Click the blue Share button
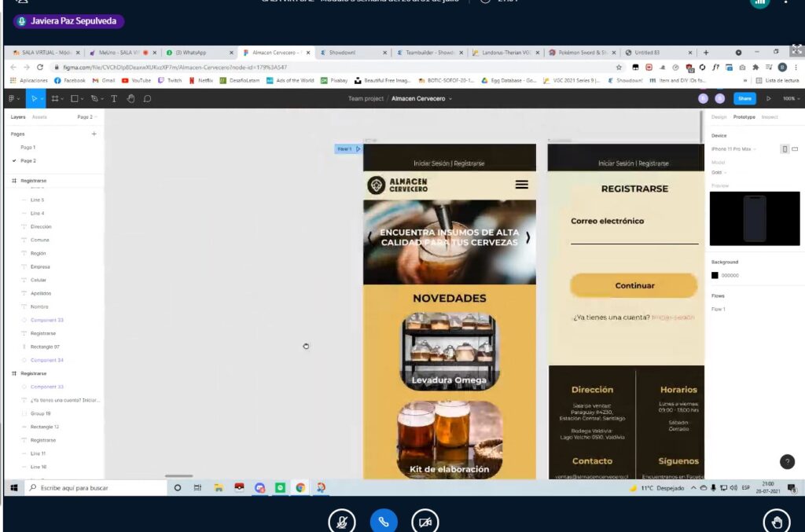 (744, 98)
